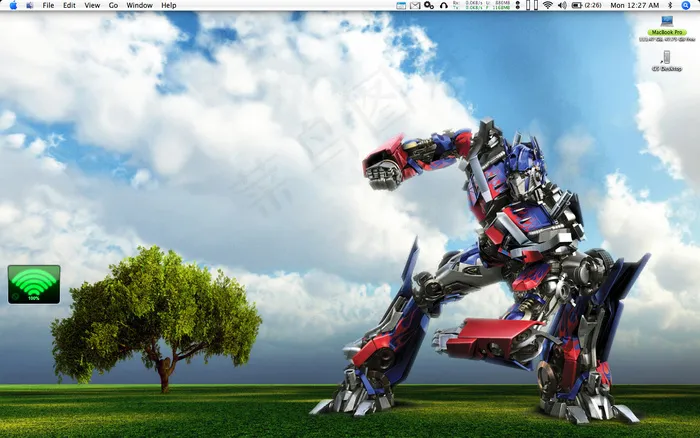This screenshot has height=438, width=700.
Task: Click the headphones menu bar icon
Action: pos(444,5)
